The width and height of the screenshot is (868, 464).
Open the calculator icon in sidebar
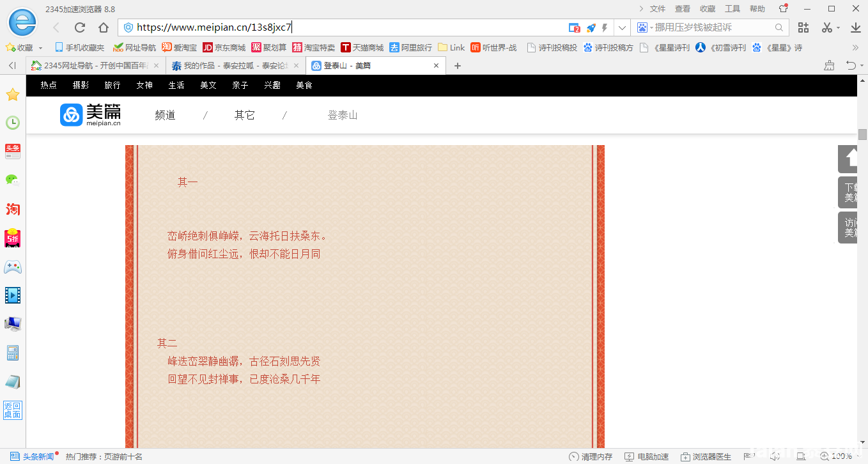(13, 352)
